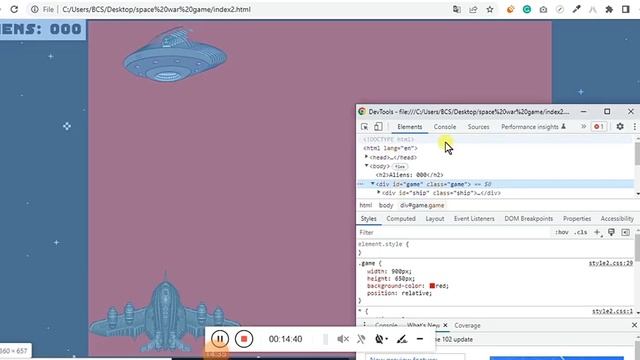This screenshot has height=360, width=640.
Task: Switch to the Console tab
Action: (x=444, y=127)
